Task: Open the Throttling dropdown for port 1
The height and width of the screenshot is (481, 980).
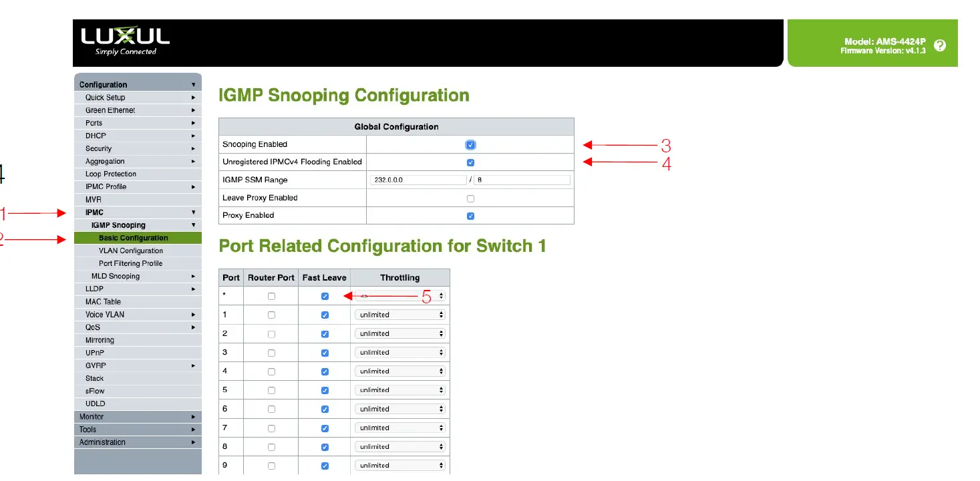Action: (x=399, y=314)
